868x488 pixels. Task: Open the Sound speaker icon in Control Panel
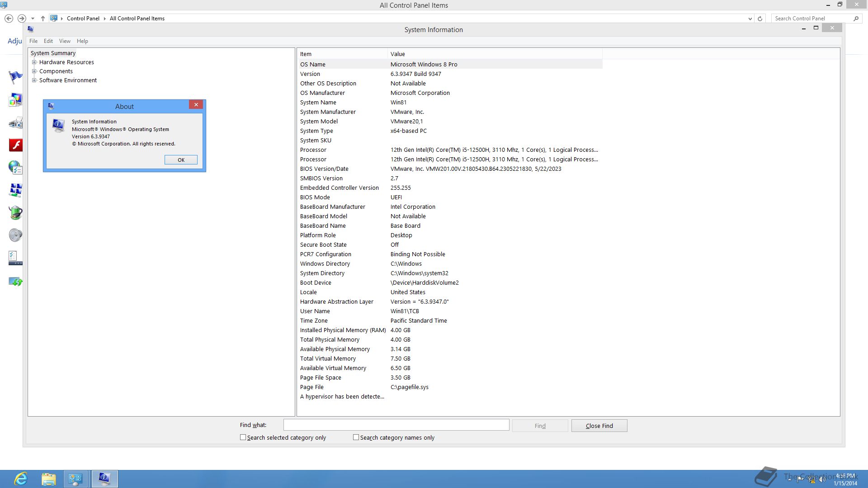[x=15, y=235]
